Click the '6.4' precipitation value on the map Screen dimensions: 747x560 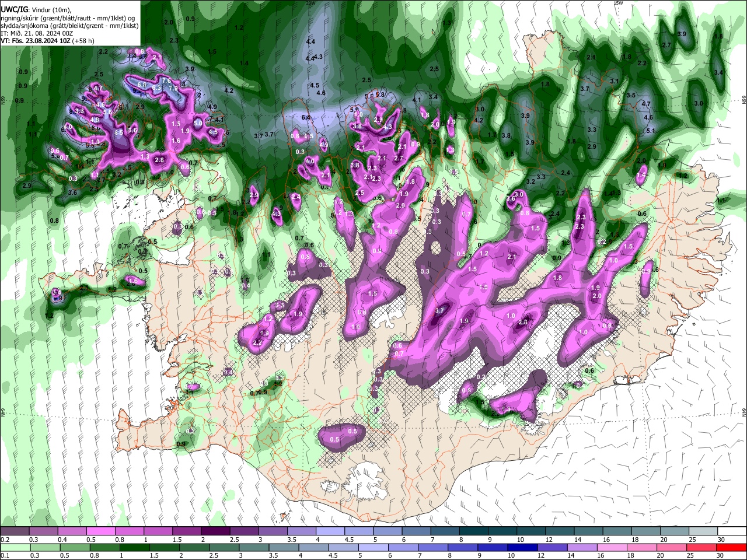click(305, 117)
